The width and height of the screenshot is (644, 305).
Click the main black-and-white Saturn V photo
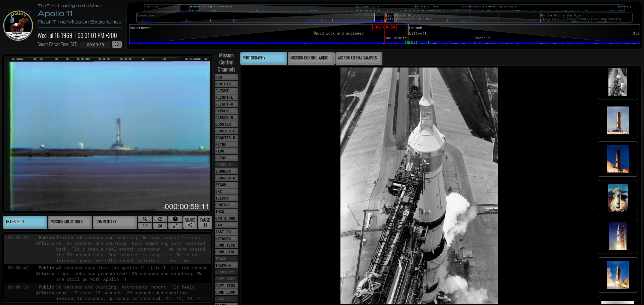(419, 186)
